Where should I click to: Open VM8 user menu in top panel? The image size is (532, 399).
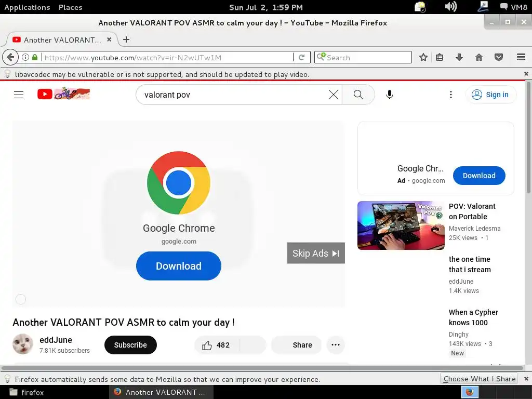coord(514,7)
